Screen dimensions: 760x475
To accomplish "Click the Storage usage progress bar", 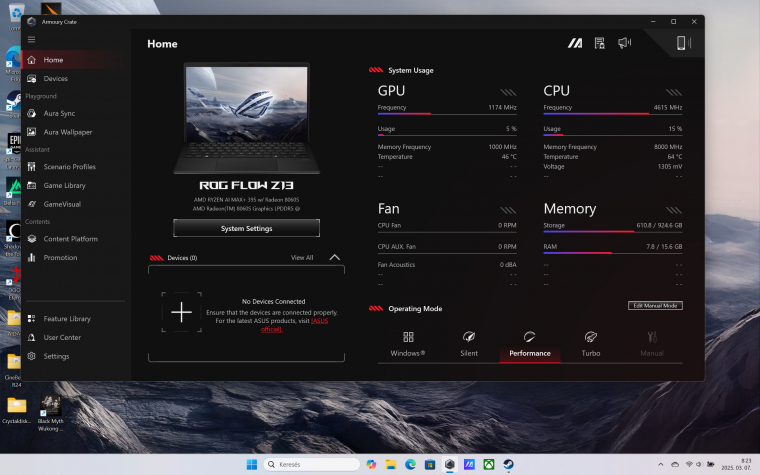I will [x=613, y=232].
